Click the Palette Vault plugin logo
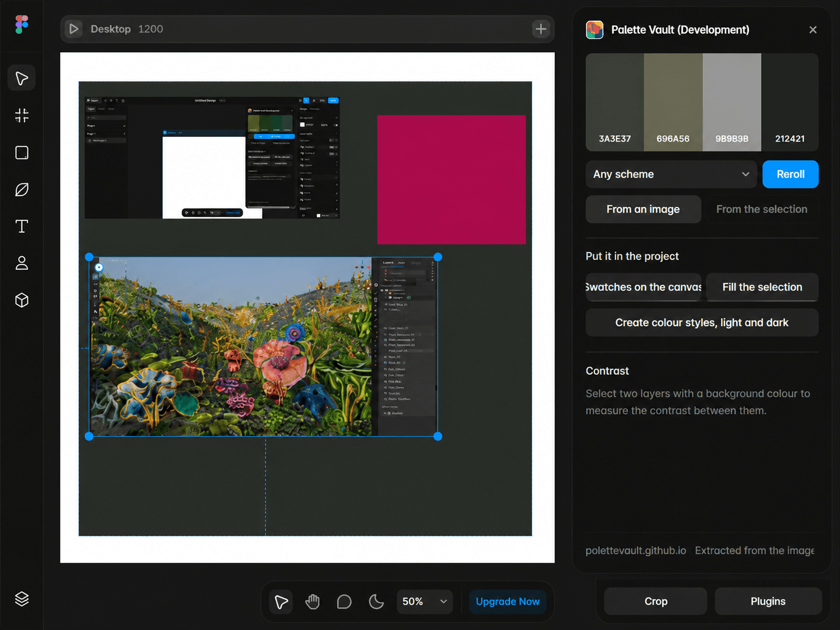This screenshot has width=840, height=630. (x=595, y=30)
